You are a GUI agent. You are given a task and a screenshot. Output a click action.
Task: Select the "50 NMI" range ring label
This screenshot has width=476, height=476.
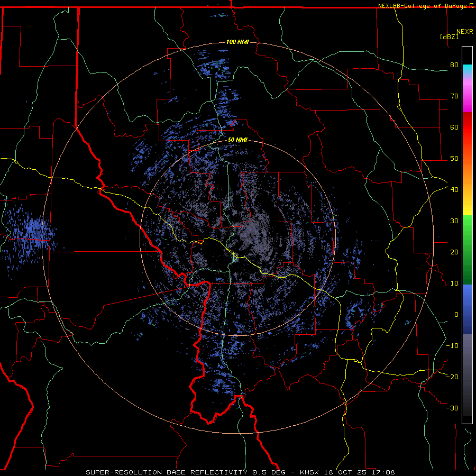click(237, 140)
